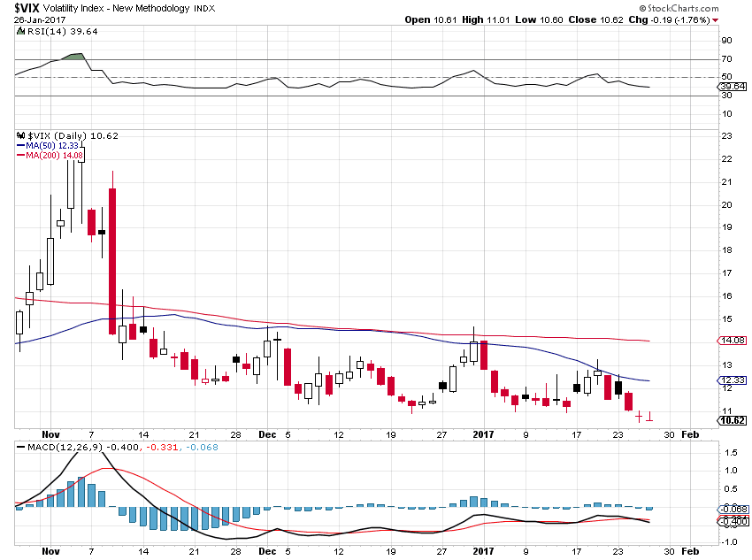Click the 12.33 price tag on the axis
Image resolution: width=752 pixels, height=560 pixels.
coord(732,380)
